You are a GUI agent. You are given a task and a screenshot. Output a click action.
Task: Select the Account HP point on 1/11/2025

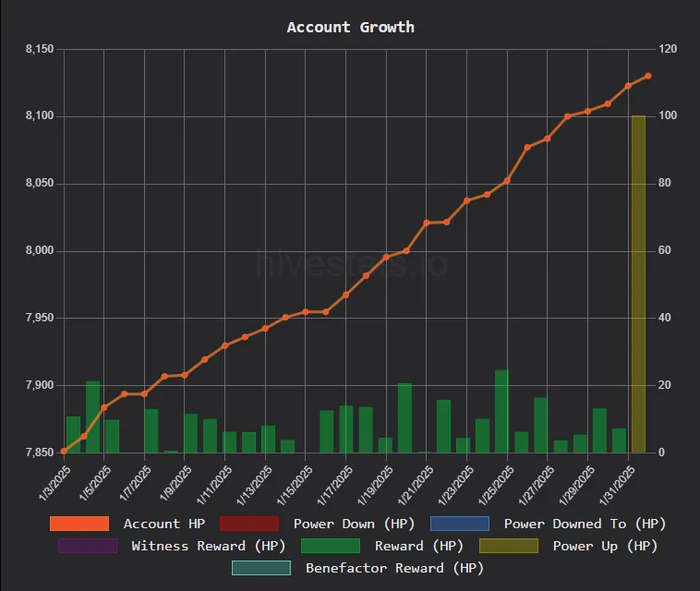(x=224, y=345)
